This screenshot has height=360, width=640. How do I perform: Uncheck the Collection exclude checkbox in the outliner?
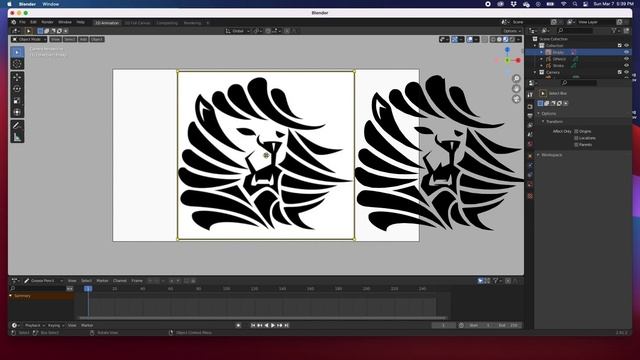coord(620,46)
